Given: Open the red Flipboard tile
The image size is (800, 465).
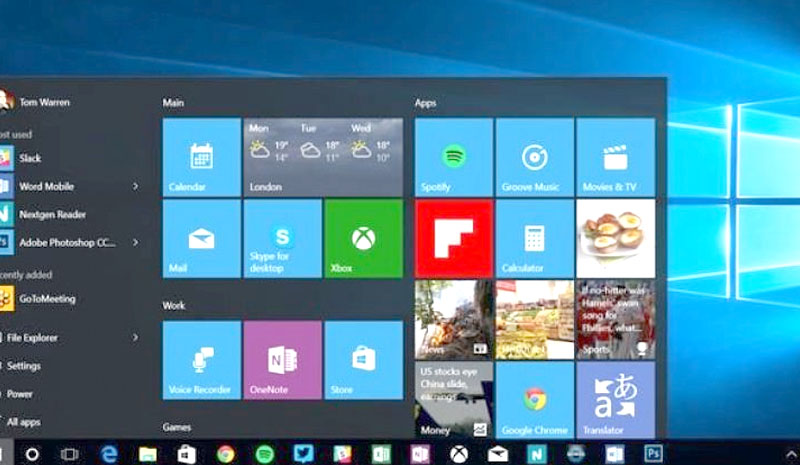Looking at the screenshot, I should (x=454, y=238).
